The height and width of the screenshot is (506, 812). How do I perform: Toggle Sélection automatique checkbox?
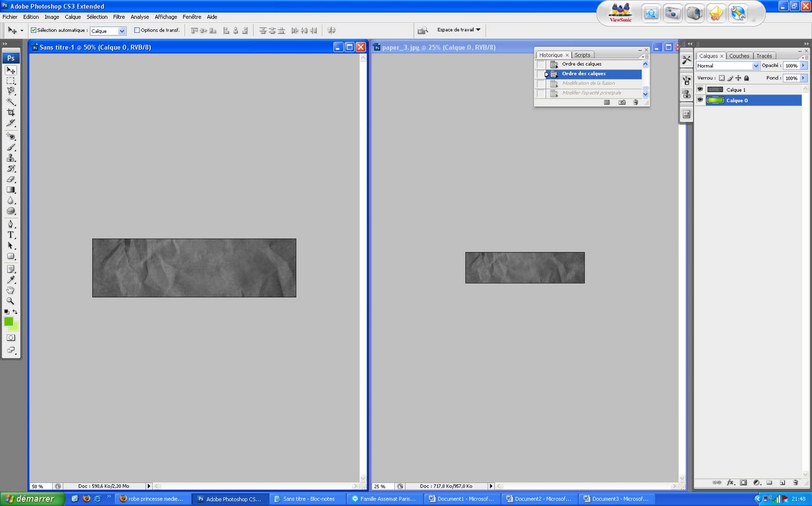(33, 30)
